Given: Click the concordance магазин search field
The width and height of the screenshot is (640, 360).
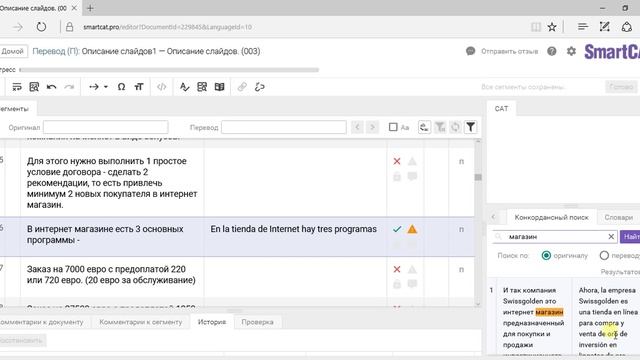Looking at the screenshot, I should click(555, 237).
